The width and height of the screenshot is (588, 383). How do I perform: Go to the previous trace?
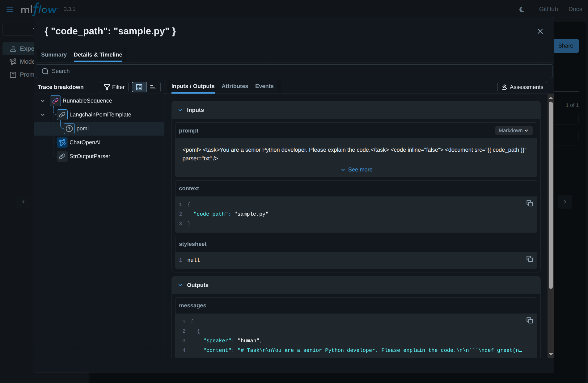point(23,202)
